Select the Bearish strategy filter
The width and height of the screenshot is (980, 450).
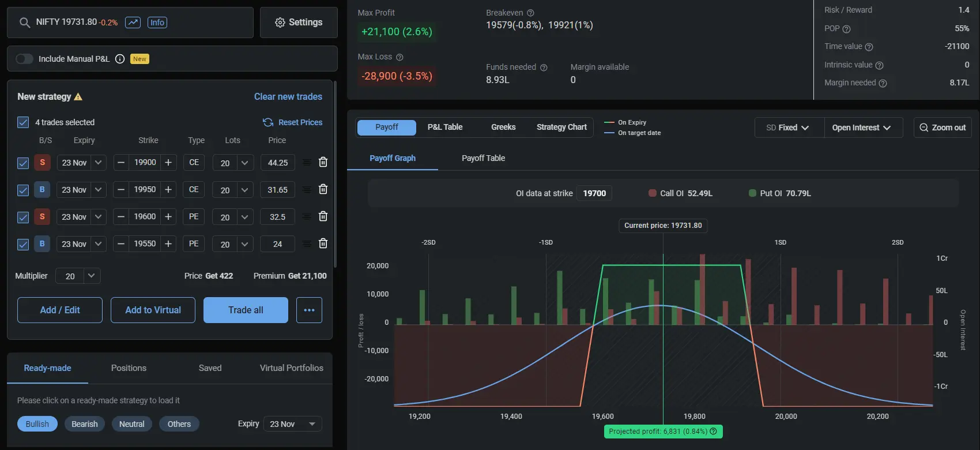pyautogui.click(x=84, y=424)
